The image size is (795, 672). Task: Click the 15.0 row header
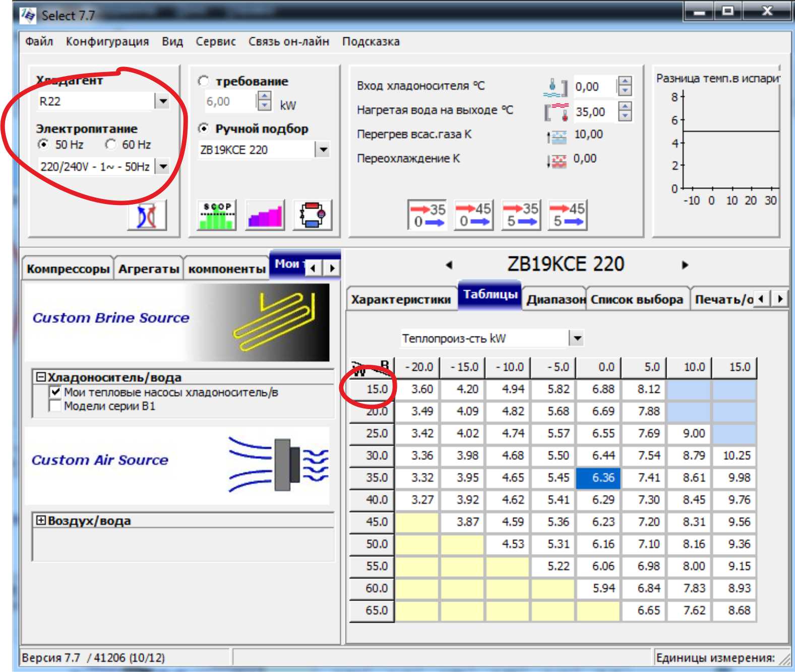[372, 389]
